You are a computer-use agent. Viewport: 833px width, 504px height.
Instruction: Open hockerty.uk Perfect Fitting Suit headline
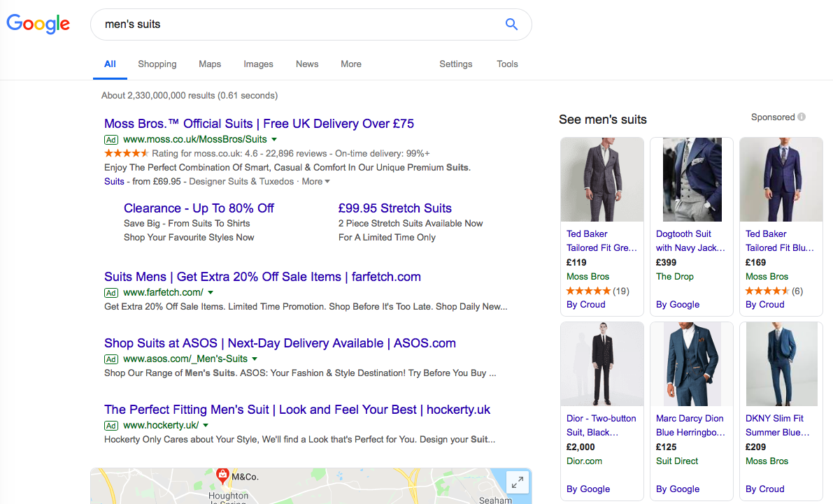297,410
